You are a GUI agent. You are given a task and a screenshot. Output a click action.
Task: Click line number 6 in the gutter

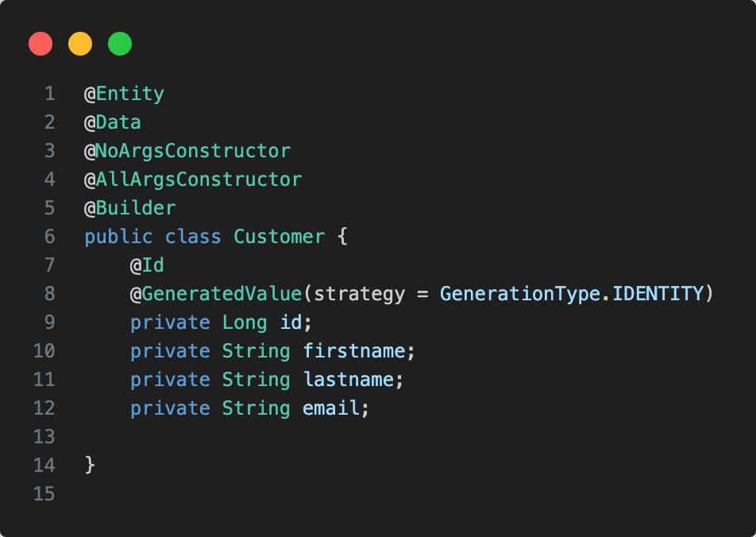point(50,237)
